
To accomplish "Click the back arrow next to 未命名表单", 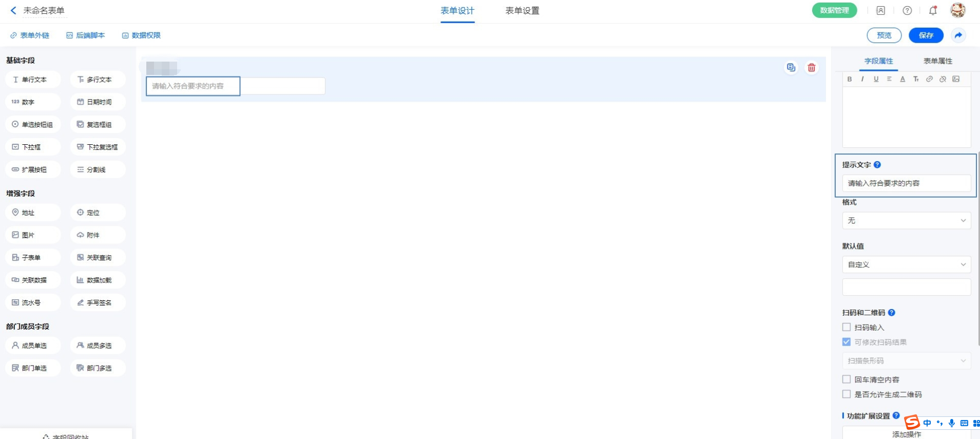I will [x=13, y=10].
